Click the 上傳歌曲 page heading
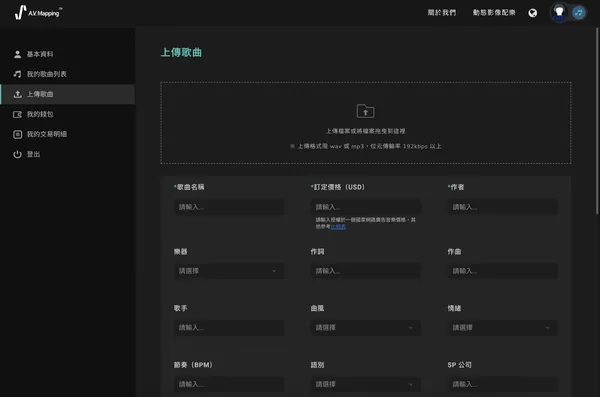The width and height of the screenshot is (600, 397). point(181,52)
